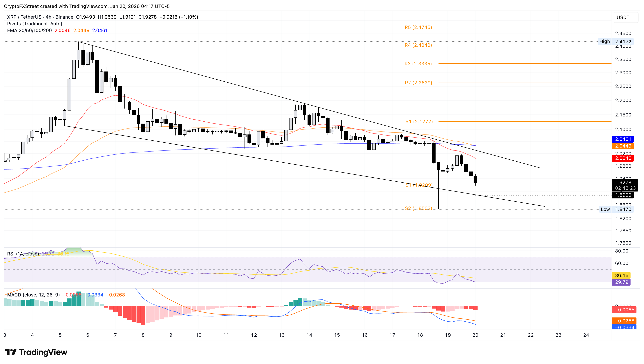Click the RSI (14, close) indicator label
The height and width of the screenshot is (364, 644).
pyautogui.click(x=23, y=254)
